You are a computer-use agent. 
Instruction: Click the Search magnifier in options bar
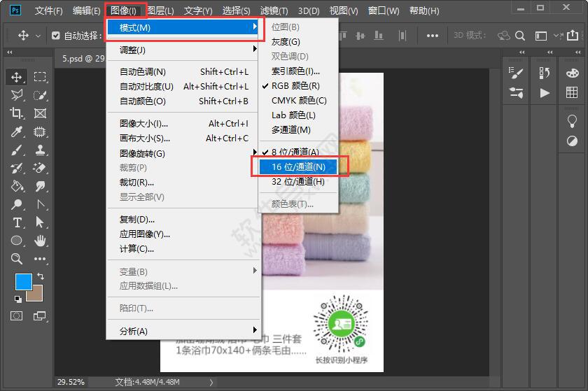coord(519,36)
